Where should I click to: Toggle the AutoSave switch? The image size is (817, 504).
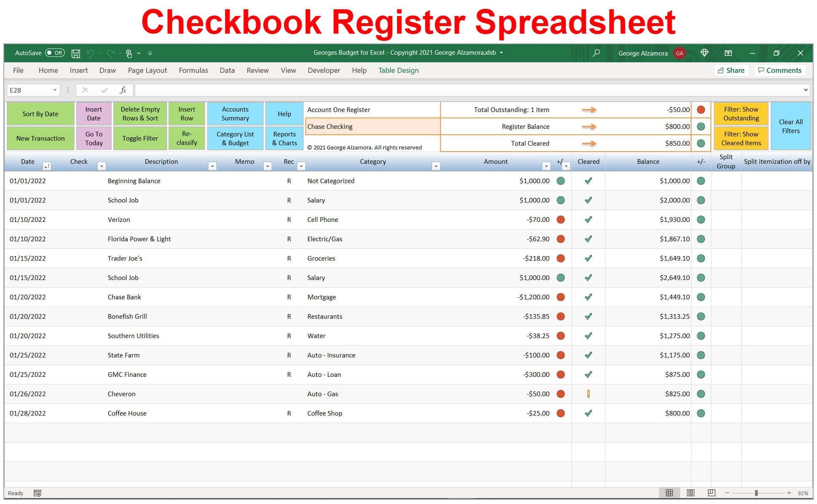point(55,53)
